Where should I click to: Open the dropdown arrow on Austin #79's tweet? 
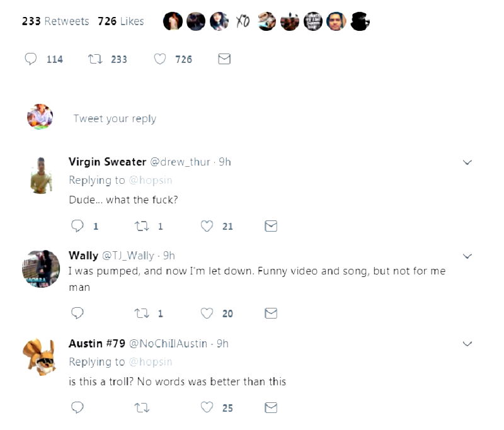coord(467,344)
